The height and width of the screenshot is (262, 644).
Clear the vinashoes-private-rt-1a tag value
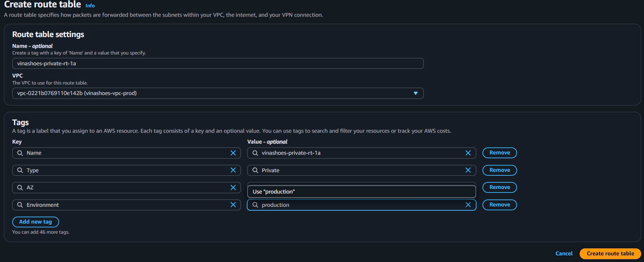[x=468, y=153]
